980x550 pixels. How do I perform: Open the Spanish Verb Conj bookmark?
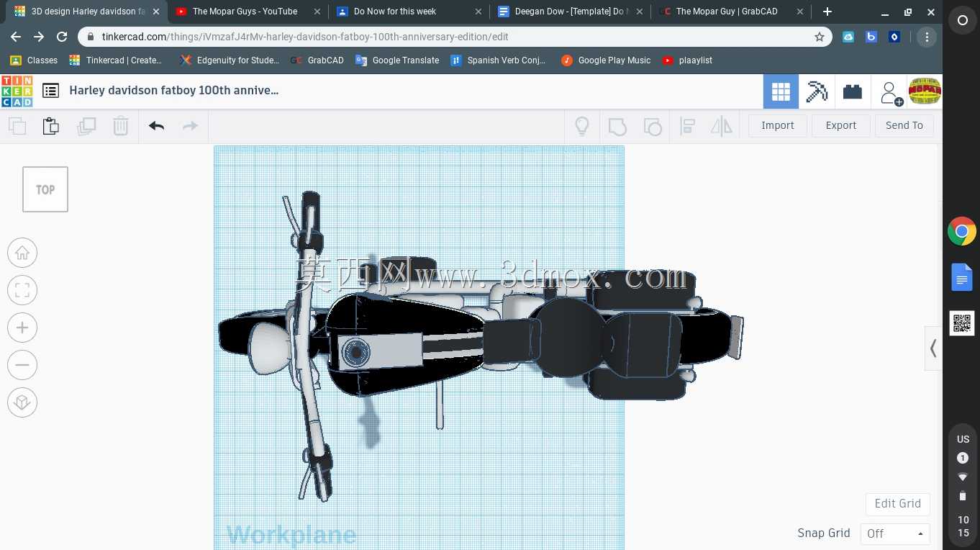pyautogui.click(x=498, y=60)
